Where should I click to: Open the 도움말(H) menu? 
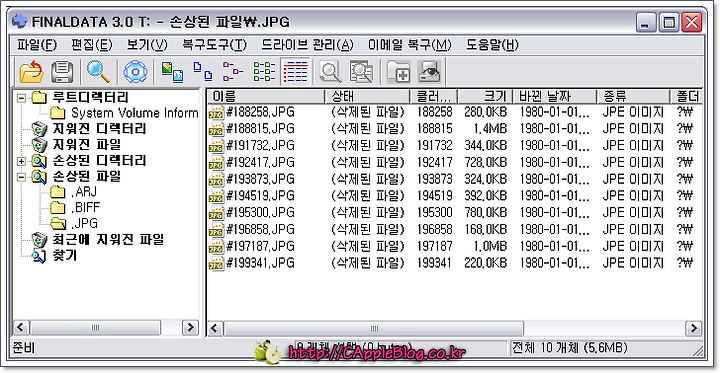coord(492,45)
